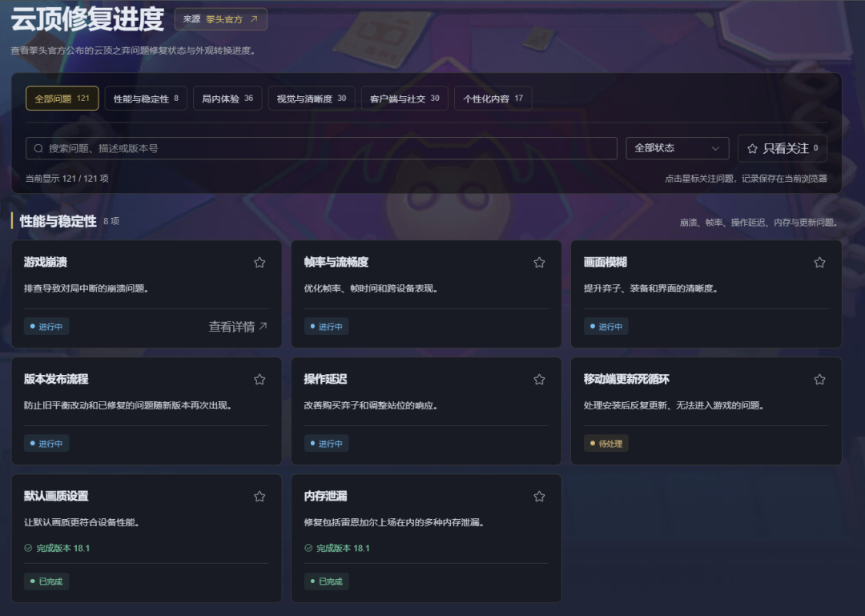Star the 版本发布流程 card
865x616 pixels.
pos(259,380)
